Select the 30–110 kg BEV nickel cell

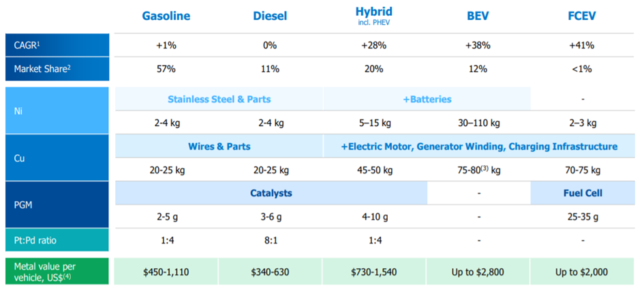[x=478, y=123]
